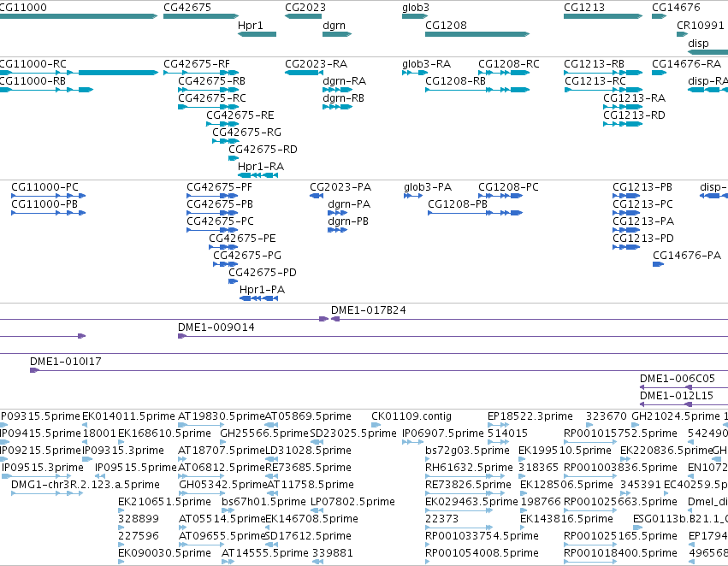
Task: Select the CG1213-PD protein label
Action: [643, 238]
